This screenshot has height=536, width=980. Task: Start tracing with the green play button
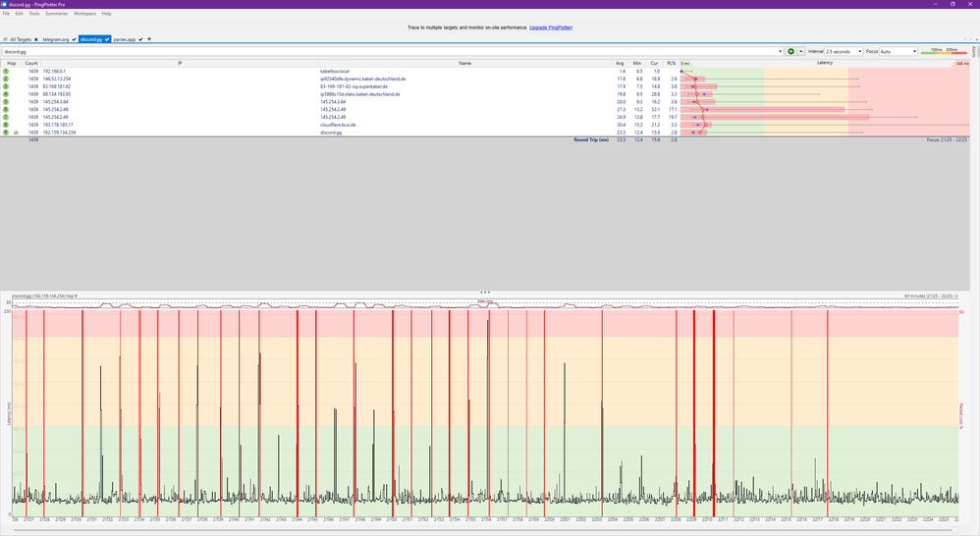pyautogui.click(x=791, y=51)
